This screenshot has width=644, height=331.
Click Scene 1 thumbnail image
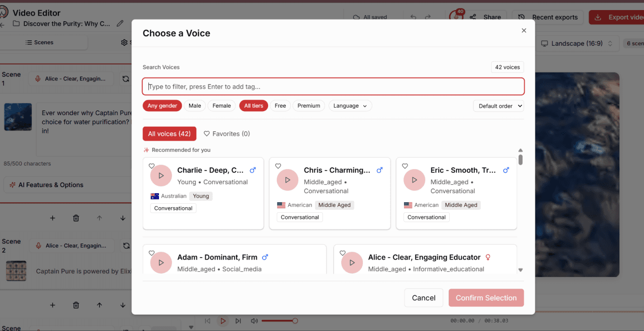[x=18, y=117]
